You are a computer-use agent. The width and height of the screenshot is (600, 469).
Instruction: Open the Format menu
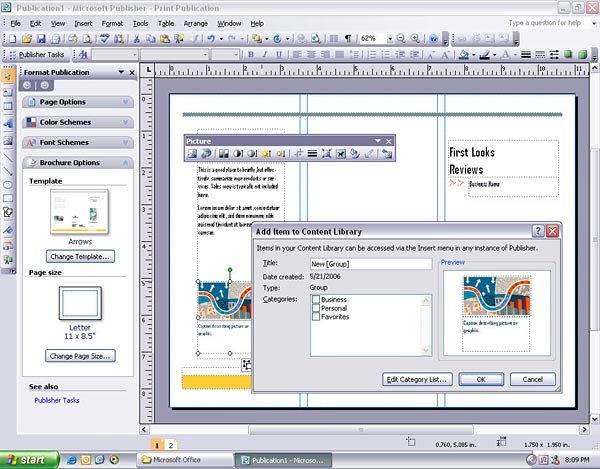[112, 24]
